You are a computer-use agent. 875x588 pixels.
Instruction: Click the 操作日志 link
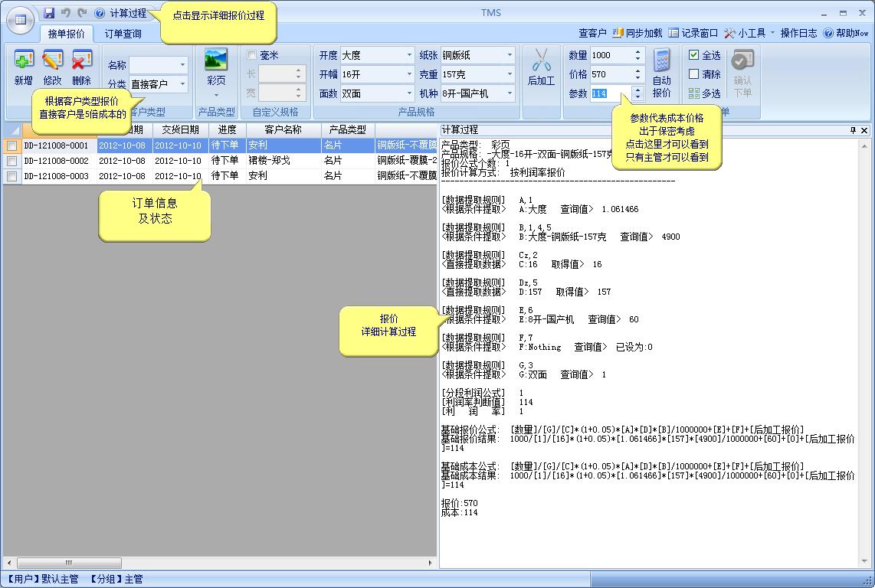coord(798,33)
